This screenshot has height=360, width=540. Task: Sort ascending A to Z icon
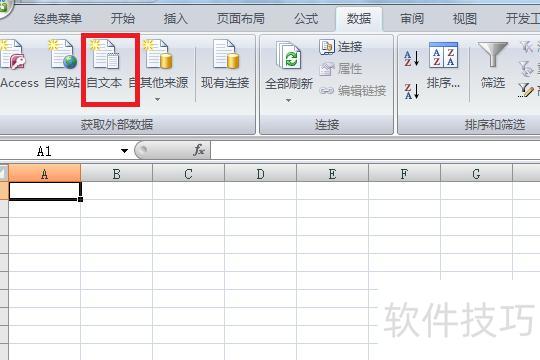[x=412, y=58]
